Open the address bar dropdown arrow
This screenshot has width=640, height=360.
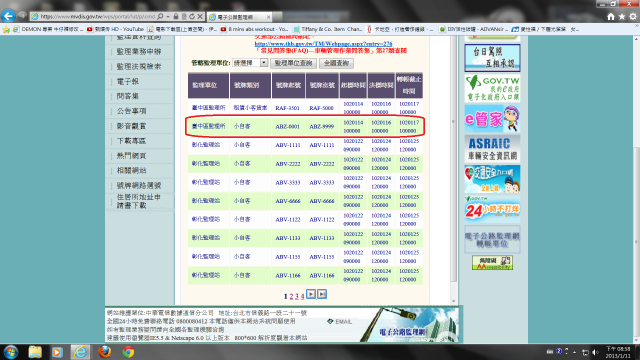(168, 17)
